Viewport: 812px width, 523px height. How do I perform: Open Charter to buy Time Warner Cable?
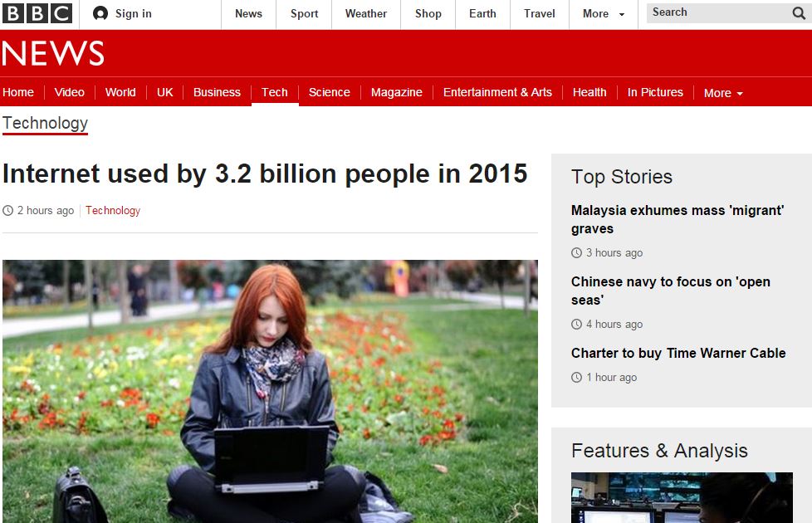tap(678, 353)
